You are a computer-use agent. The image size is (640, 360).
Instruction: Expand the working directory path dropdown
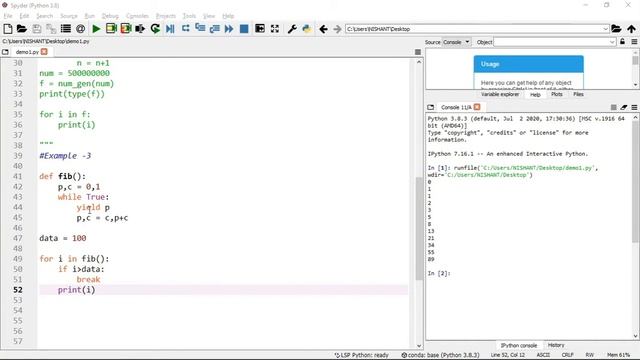(605, 29)
